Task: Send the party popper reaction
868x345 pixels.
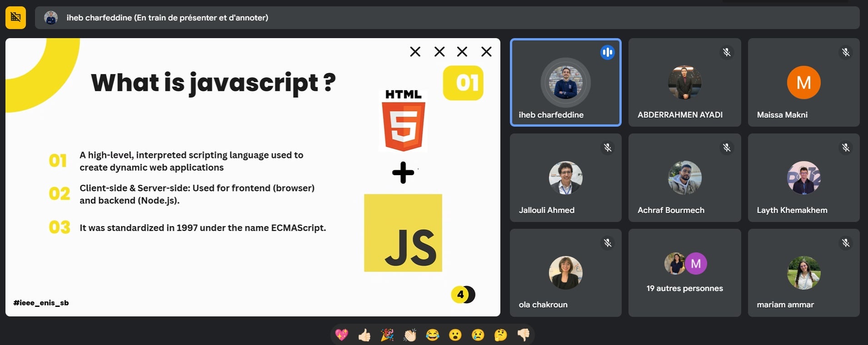Action: click(x=387, y=335)
